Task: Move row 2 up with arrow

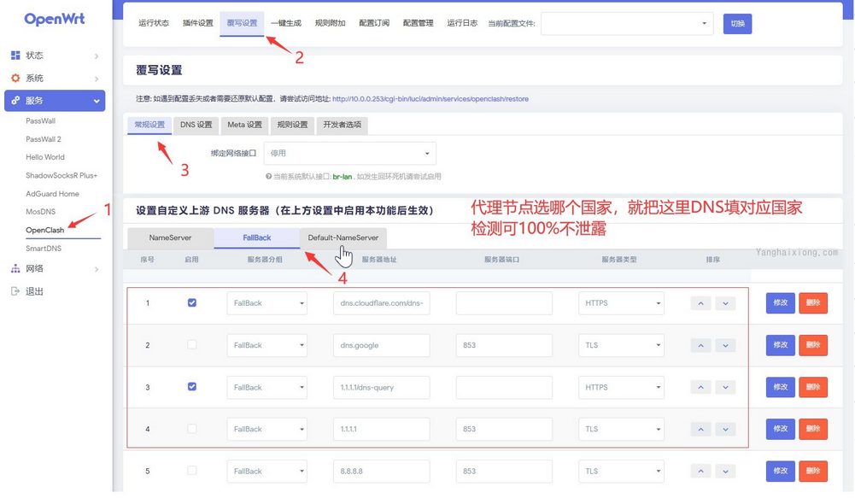Action: click(x=700, y=345)
